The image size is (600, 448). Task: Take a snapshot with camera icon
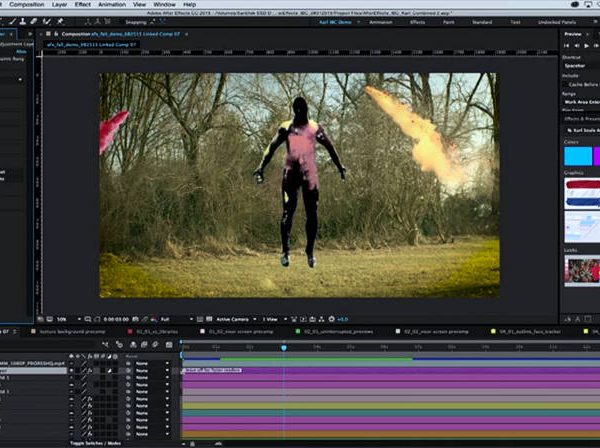135,319
